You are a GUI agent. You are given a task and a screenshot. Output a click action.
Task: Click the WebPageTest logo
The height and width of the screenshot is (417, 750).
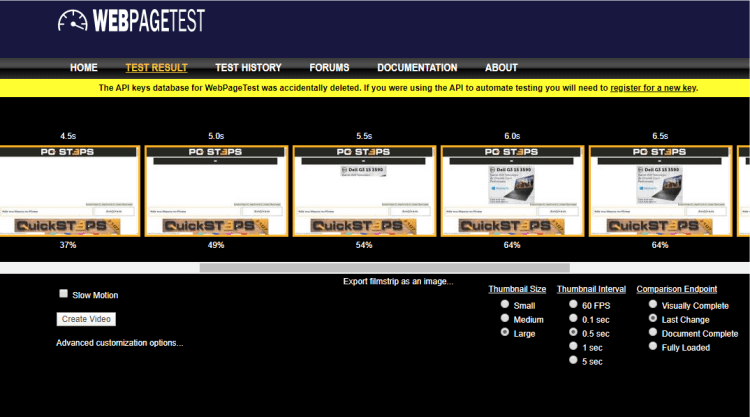(132, 21)
